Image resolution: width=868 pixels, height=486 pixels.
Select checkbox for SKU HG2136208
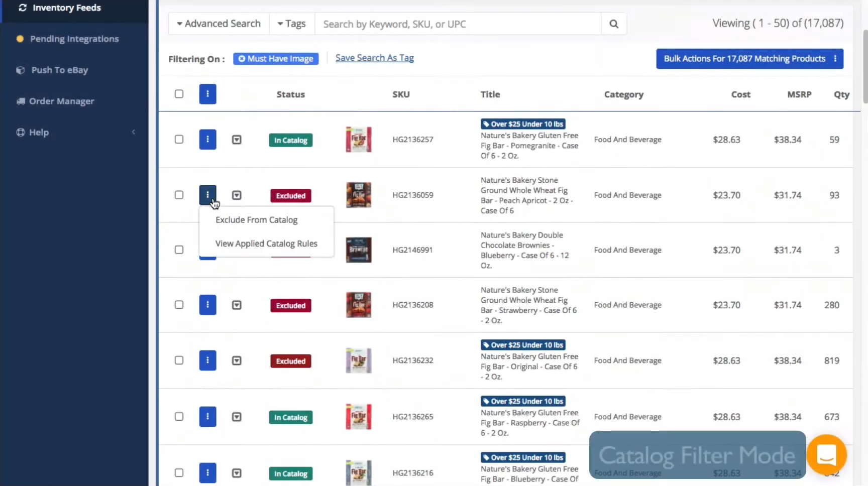[179, 305]
